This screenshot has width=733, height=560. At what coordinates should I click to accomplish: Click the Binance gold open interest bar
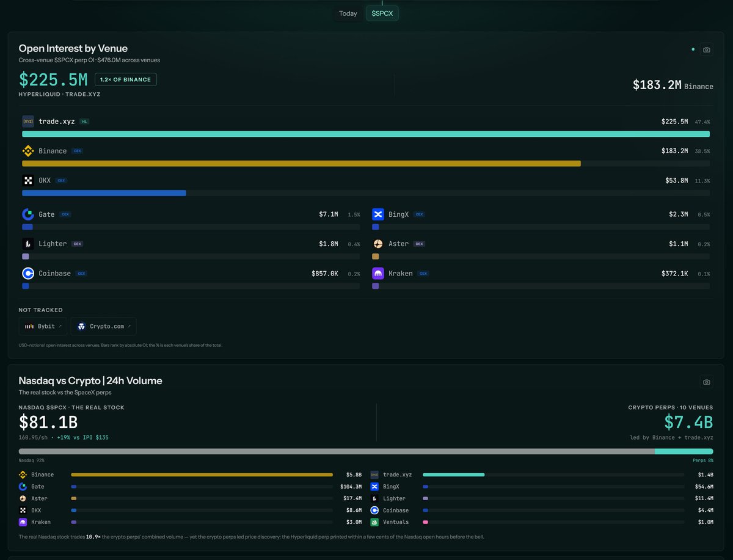[x=301, y=164]
